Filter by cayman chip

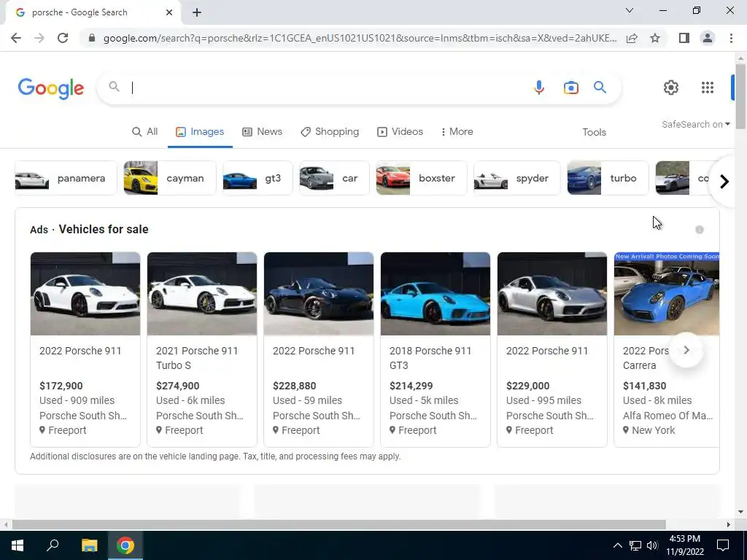(x=169, y=178)
